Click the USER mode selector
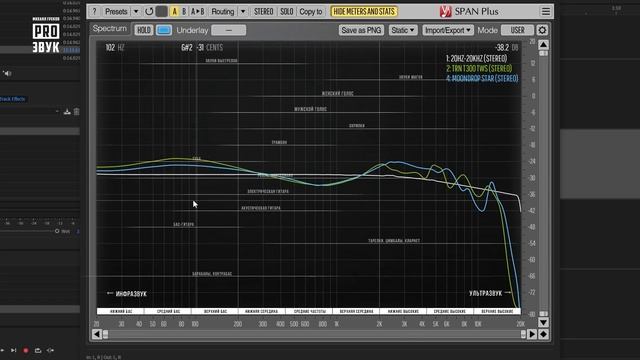Screen dimensions: 640x360 click(x=517, y=30)
